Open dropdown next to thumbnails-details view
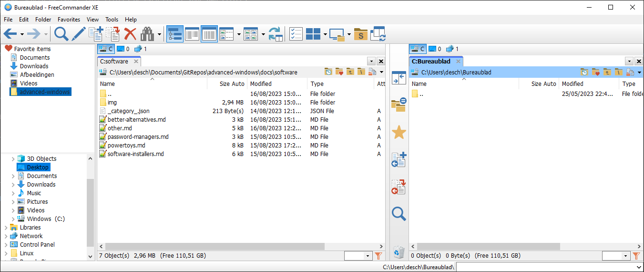 238,34
